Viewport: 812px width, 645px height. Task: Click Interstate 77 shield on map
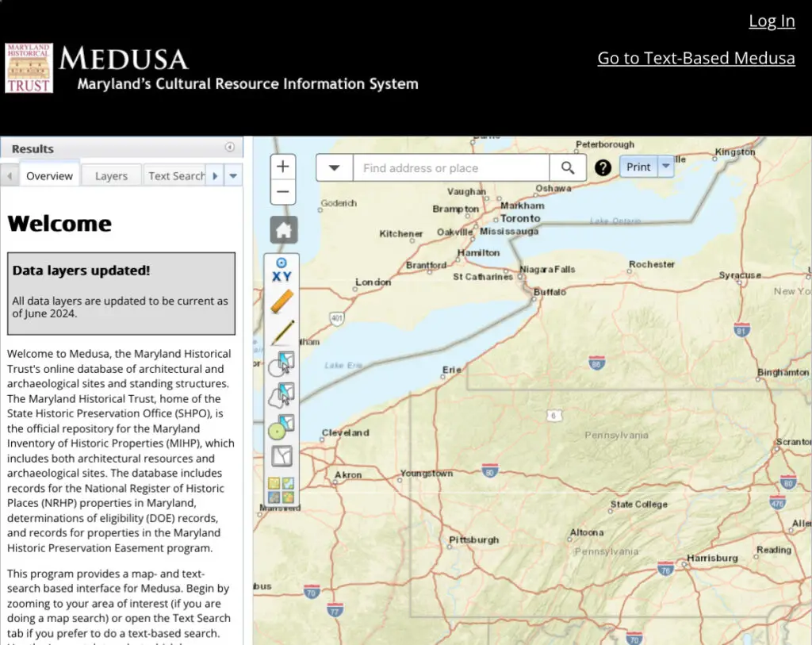pos(335,610)
